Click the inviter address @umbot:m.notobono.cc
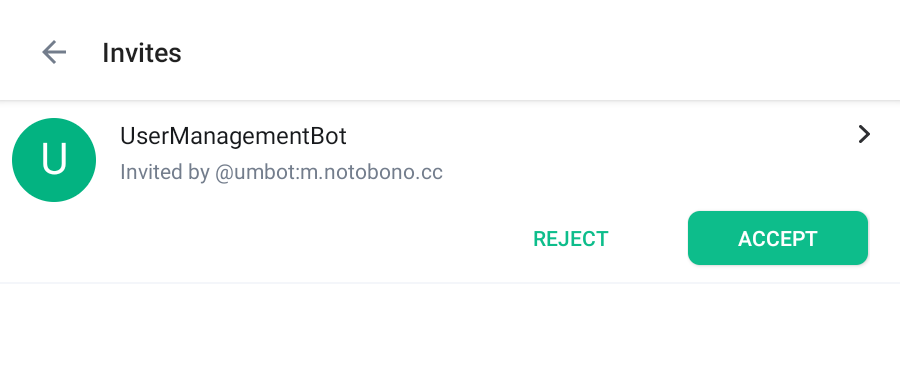The height and width of the screenshot is (377, 900). point(329,172)
